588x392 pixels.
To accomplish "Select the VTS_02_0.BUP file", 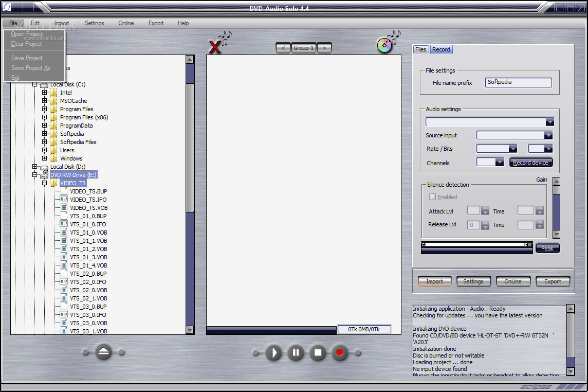I will pos(88,274).
